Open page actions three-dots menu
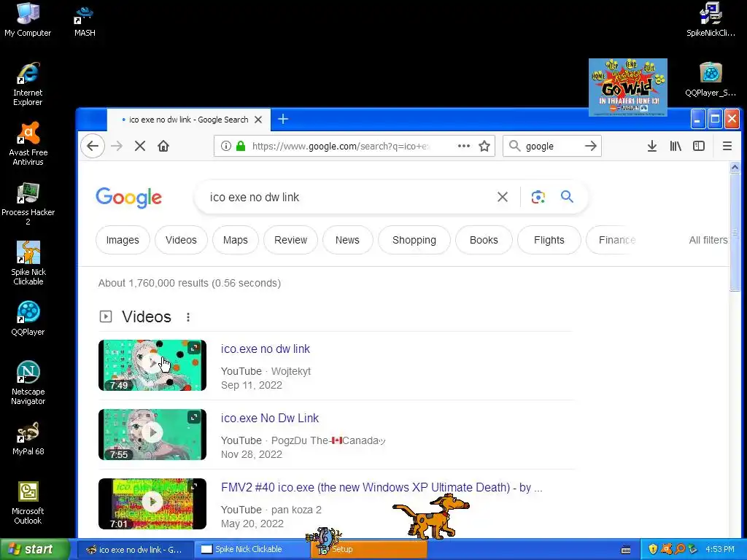 [x=463, y=146]
